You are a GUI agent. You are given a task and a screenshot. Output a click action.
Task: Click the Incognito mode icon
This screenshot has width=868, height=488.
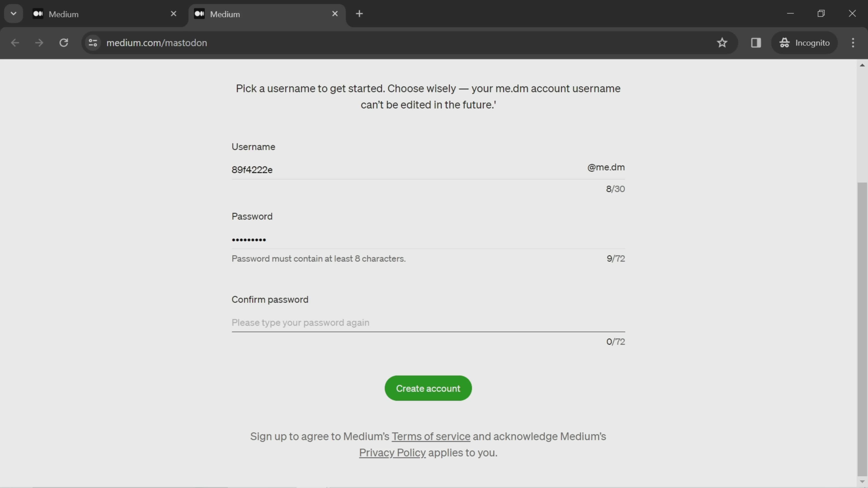[785, 42]
